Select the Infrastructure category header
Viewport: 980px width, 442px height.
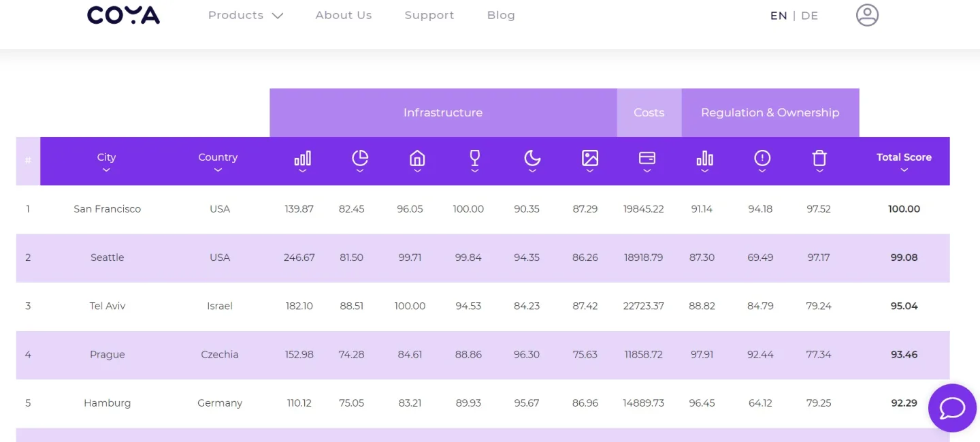click(443, 112)
